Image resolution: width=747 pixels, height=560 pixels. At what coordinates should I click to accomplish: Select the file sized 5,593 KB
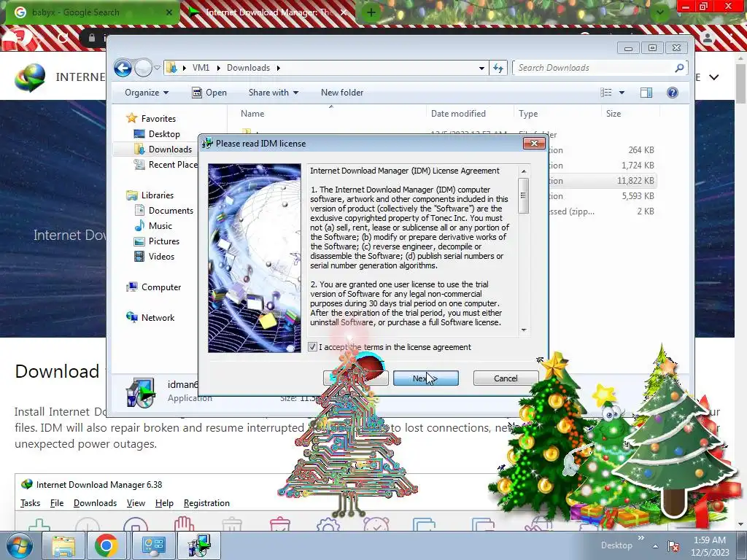[603, 195]
